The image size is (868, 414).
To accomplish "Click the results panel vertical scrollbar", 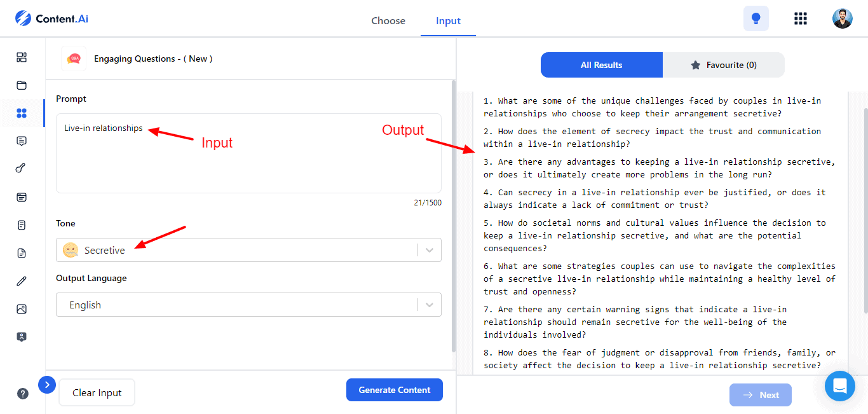I will 865,210.
